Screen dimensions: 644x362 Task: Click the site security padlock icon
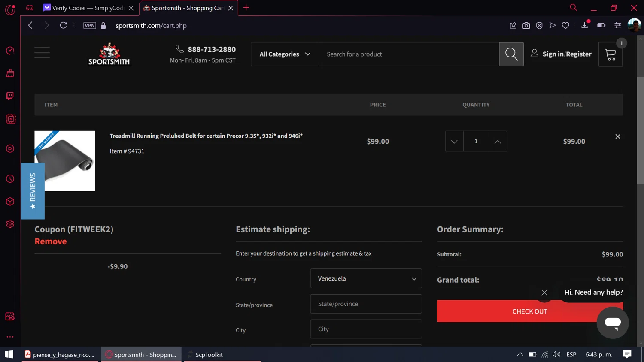(103, 25)
